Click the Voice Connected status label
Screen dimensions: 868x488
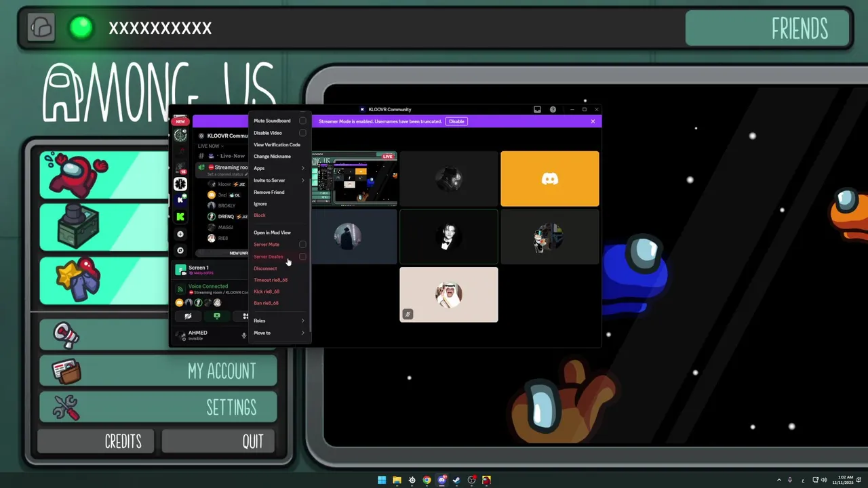(208, 286)
